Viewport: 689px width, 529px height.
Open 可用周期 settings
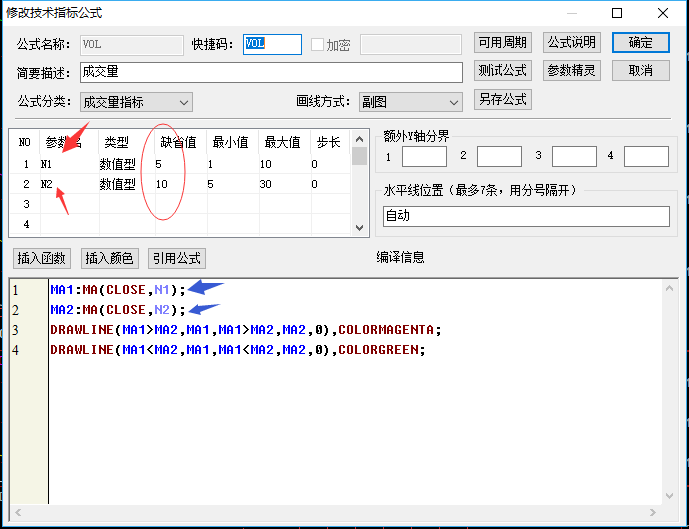(x=503, y=43)
